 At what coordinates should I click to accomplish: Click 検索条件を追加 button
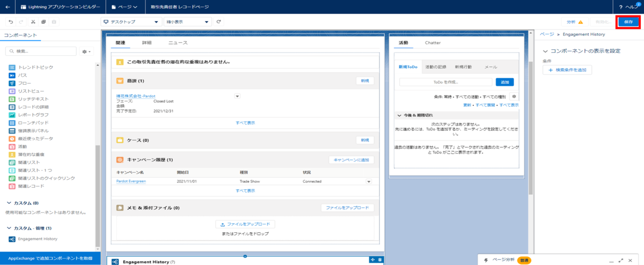tap(567, 70)
